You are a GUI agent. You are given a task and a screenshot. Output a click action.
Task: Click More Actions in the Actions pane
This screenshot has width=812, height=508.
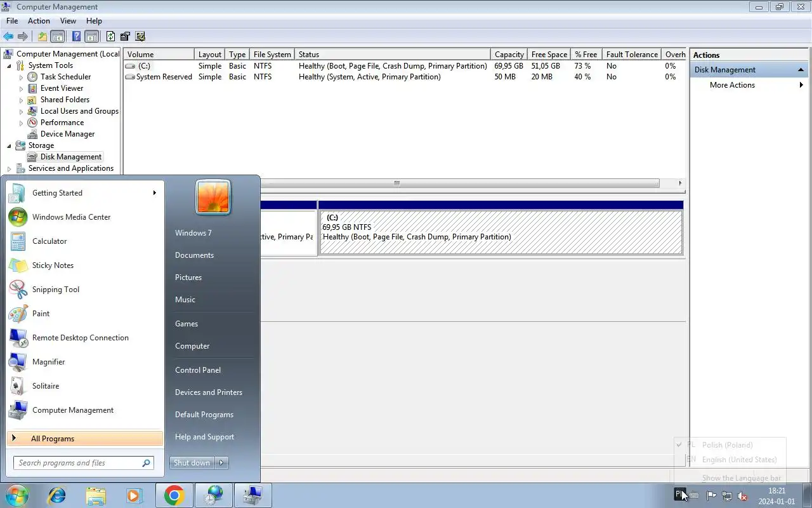pyautogui.click(x=732, y=85)
